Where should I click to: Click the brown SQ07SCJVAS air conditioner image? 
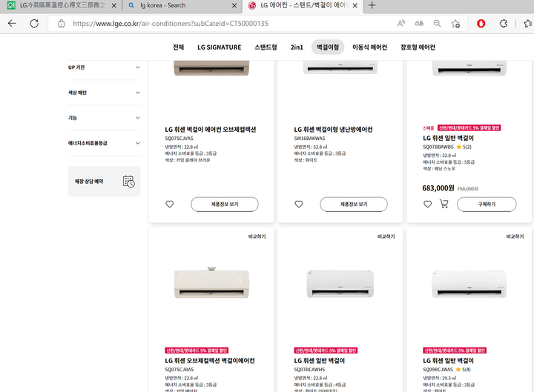[x=211, y=68]
